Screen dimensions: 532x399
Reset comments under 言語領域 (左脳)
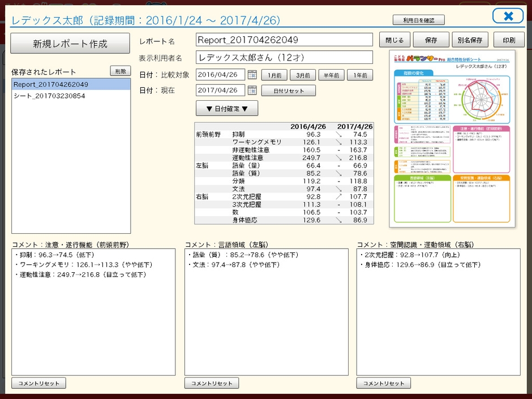(212, 383)
